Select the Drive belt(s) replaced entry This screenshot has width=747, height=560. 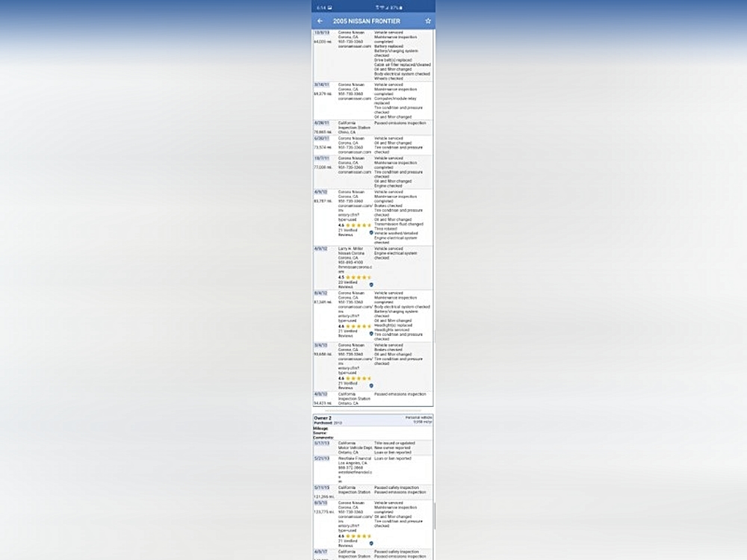[393, 60]
